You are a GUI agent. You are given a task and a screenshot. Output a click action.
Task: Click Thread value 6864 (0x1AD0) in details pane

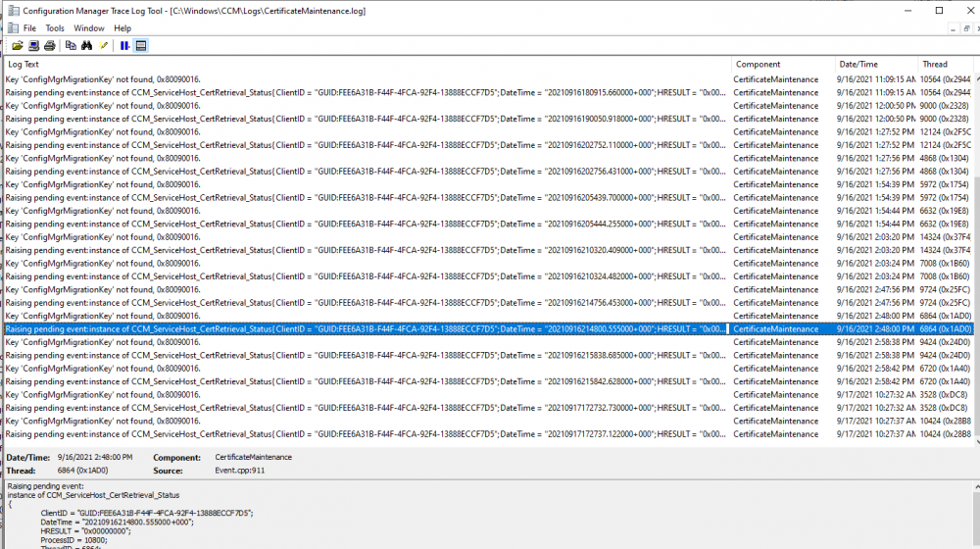click(82, 471)
